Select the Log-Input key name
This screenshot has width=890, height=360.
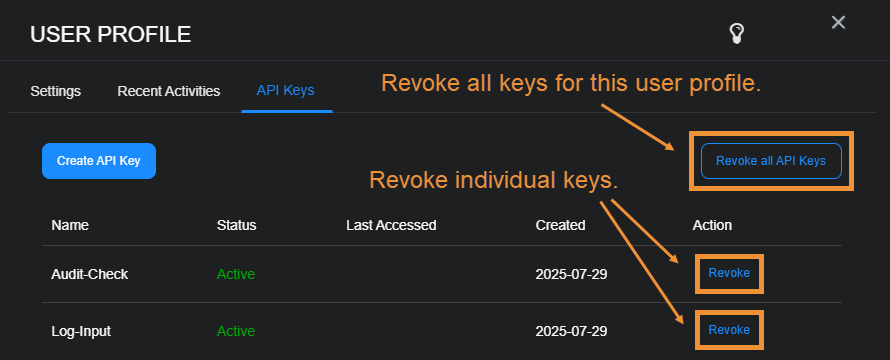(x=81, y=331)
